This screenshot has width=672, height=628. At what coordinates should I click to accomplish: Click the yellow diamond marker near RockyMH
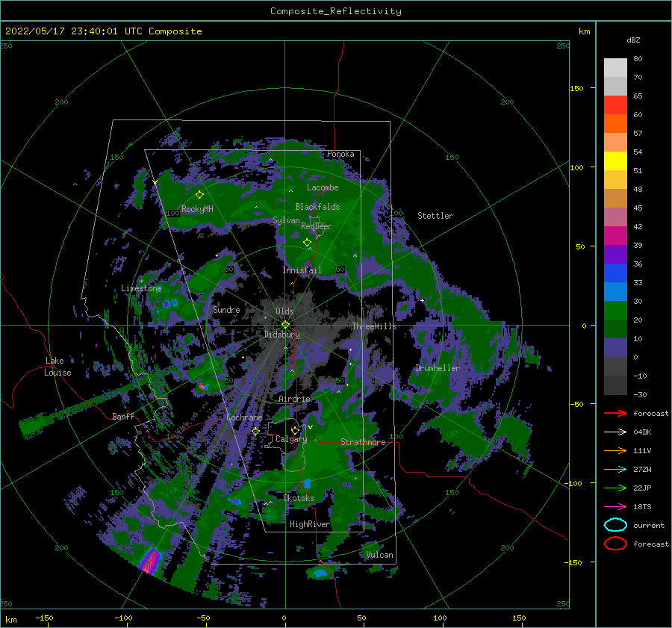pyautogui.click(x=199, y=195)
